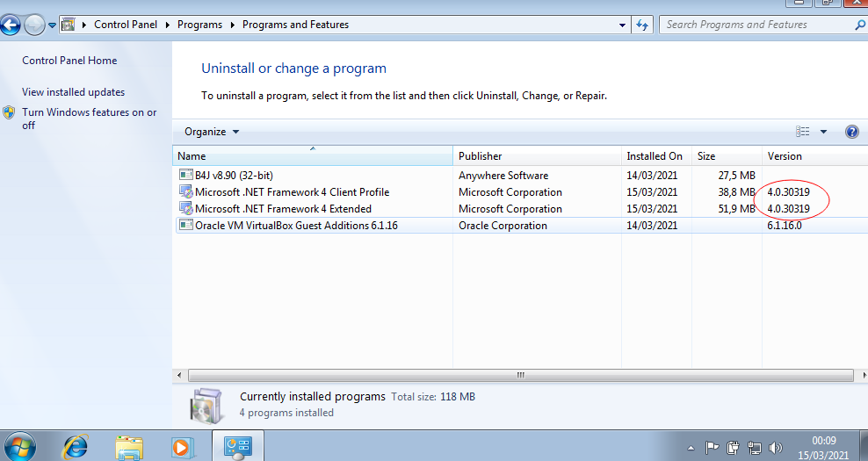This screenshot has width=868, height=461.
Task: Click the horizontal scrollbar left arrow
Action: (x=179, y=375)
